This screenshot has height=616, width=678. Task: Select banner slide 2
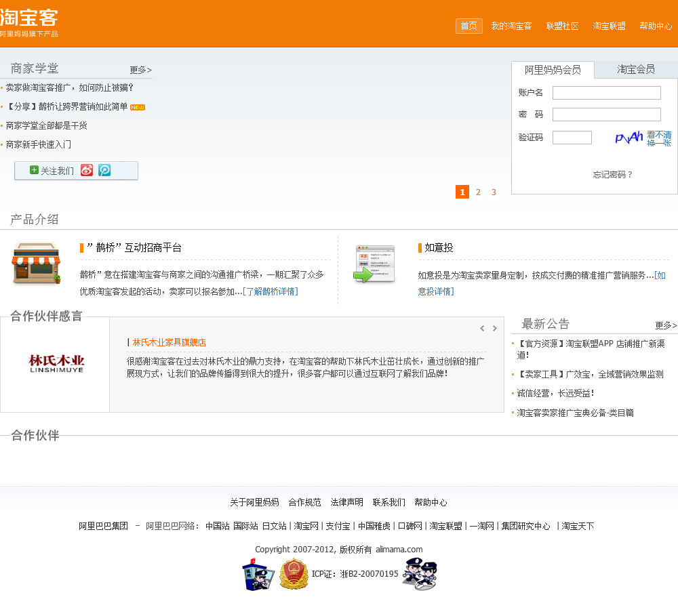click(478, 192)
